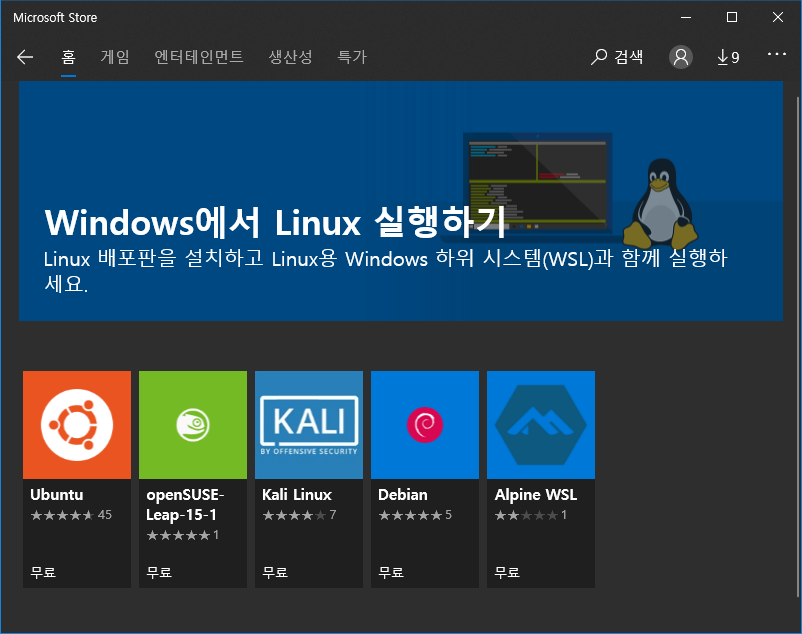This screenshot has height=634, width=802.
Task: Open the Debian swirl app icon
Action: click(425, 425)
